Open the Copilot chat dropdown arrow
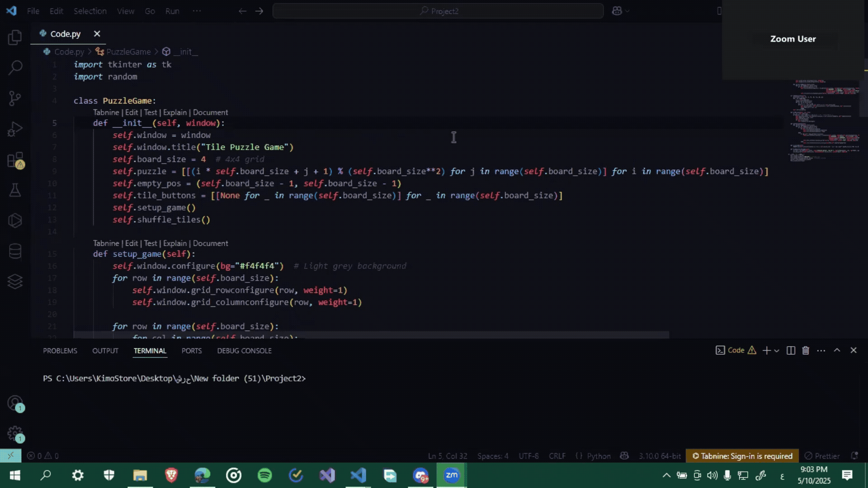Viewport: 868px width, 488px height. (x=627, y=11)
